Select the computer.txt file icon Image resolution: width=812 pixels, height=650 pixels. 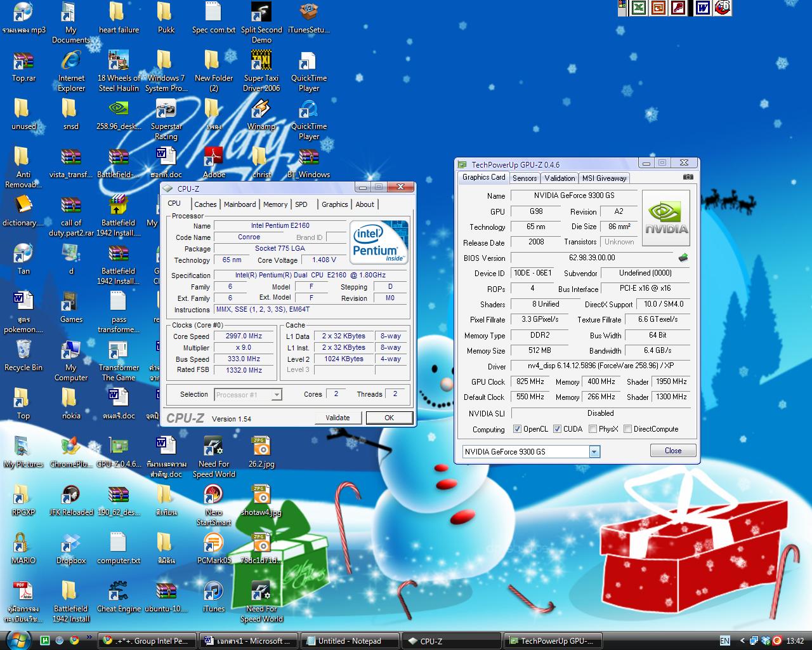[x=119, y=548]
